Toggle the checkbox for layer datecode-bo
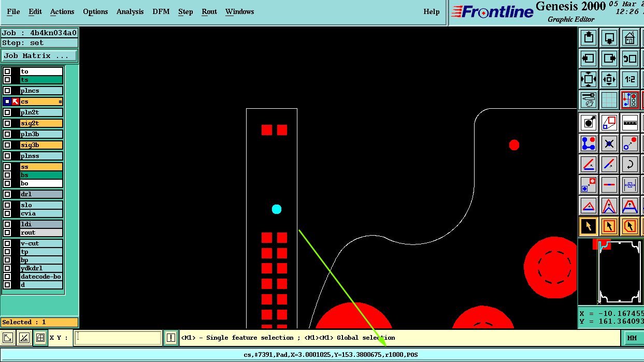Image resolution: width=644 pixels, height=362 pixels. pos(7,277)
